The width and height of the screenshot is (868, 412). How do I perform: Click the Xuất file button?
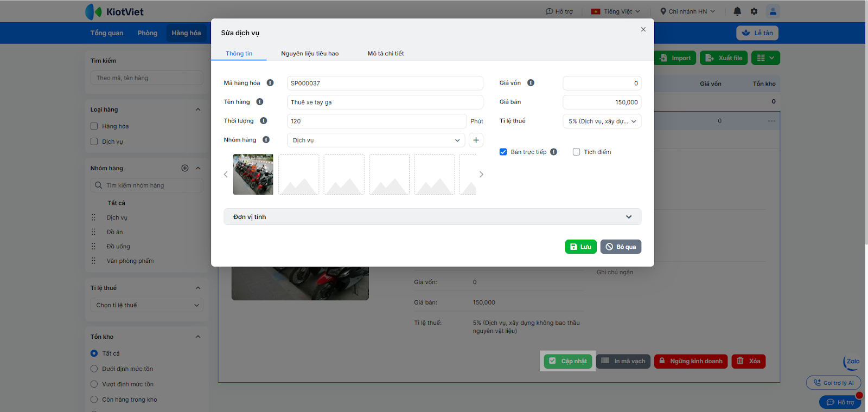724,58
